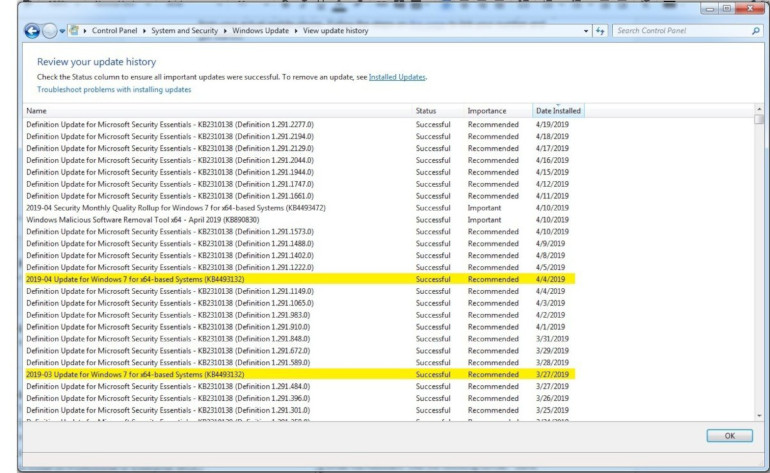Click date 4/12/2019 in Date Installed column

(552, 184)
